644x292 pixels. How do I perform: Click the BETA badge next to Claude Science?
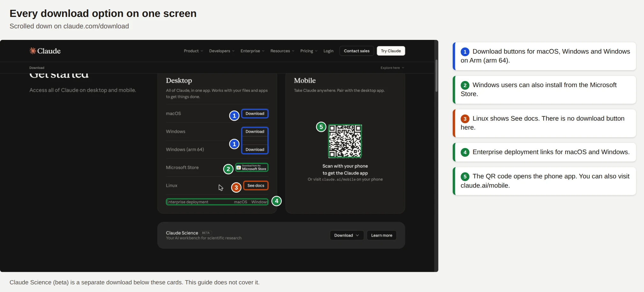click(x=206, y=233)
